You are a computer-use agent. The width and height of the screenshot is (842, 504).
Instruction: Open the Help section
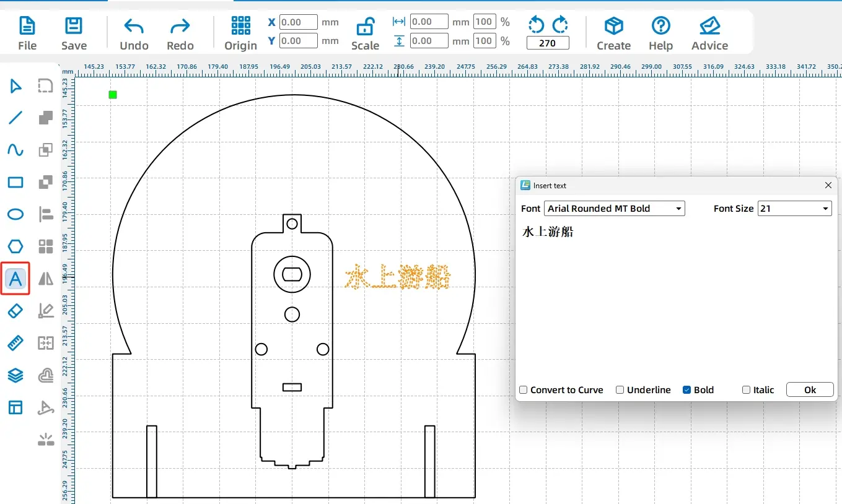661,33
